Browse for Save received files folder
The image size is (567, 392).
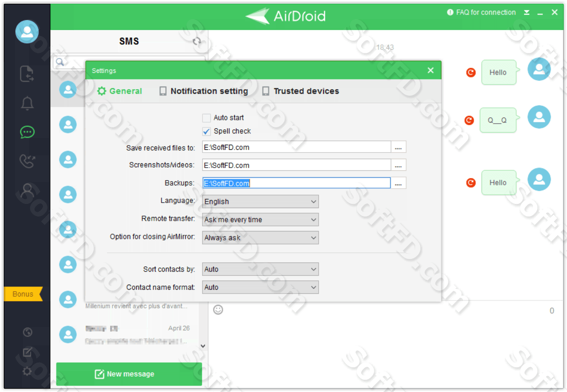click(399, 147)
